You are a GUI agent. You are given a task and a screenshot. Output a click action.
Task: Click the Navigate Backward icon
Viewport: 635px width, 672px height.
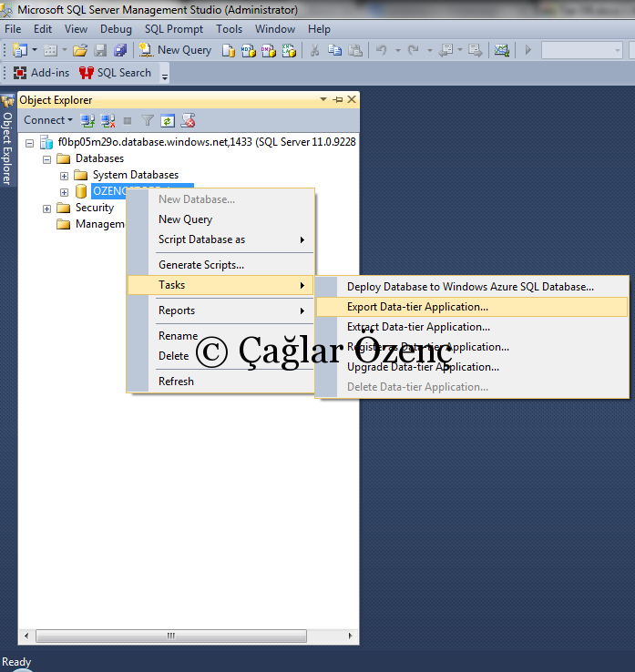[446, 50]
